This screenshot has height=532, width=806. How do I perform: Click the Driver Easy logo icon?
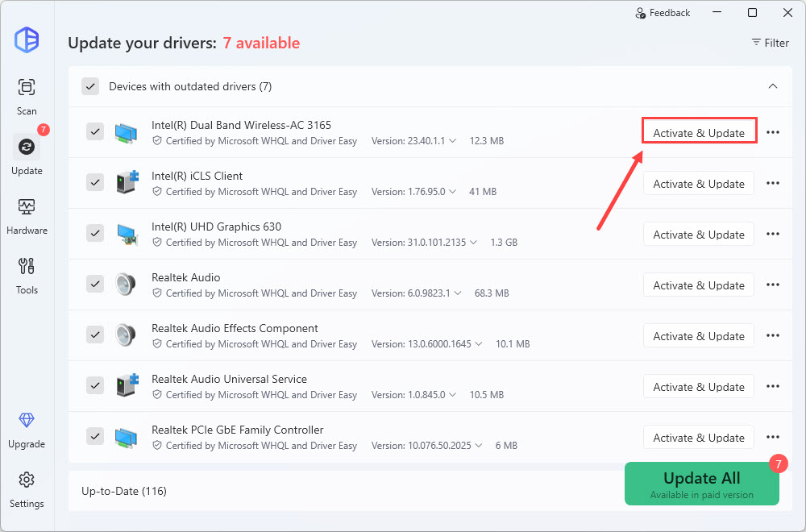(x=27, y=40)
